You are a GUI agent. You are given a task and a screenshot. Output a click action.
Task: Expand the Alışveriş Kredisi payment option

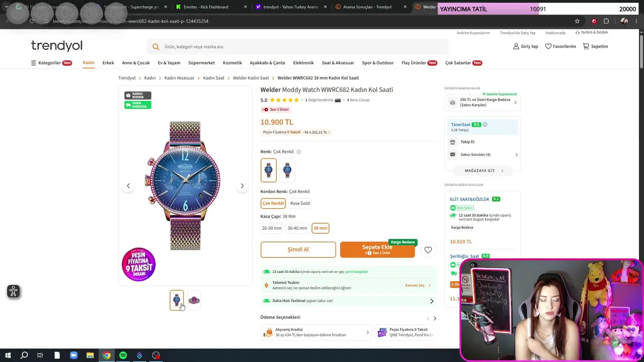click(x=316, y=332)
